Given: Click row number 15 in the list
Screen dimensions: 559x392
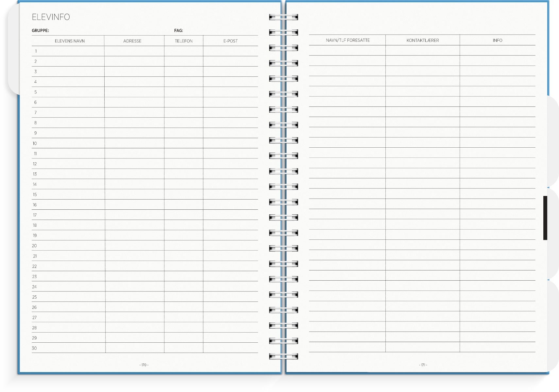Looking at the screenshot, I should pos(35,195).
